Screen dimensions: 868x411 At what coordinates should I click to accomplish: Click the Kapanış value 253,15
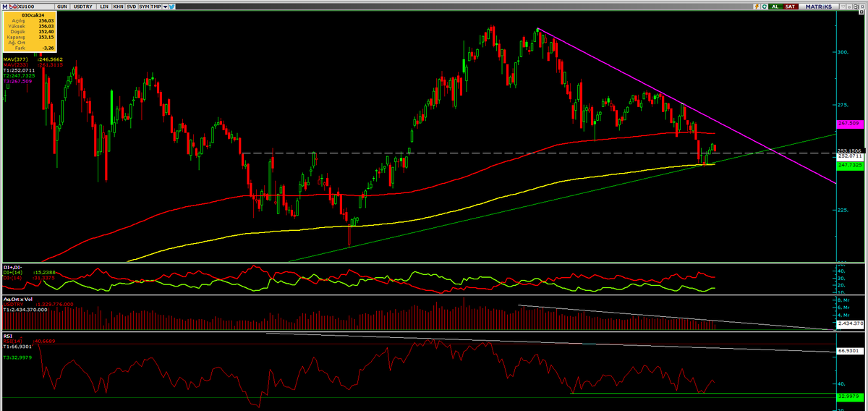pos(46,38)
